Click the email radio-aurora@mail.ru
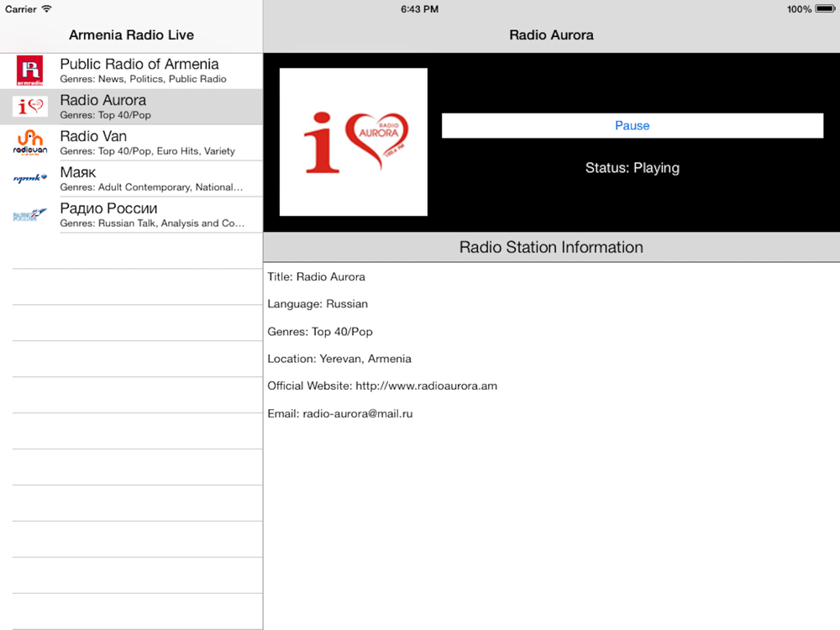 pyautogui.click(x=358, y=413)
